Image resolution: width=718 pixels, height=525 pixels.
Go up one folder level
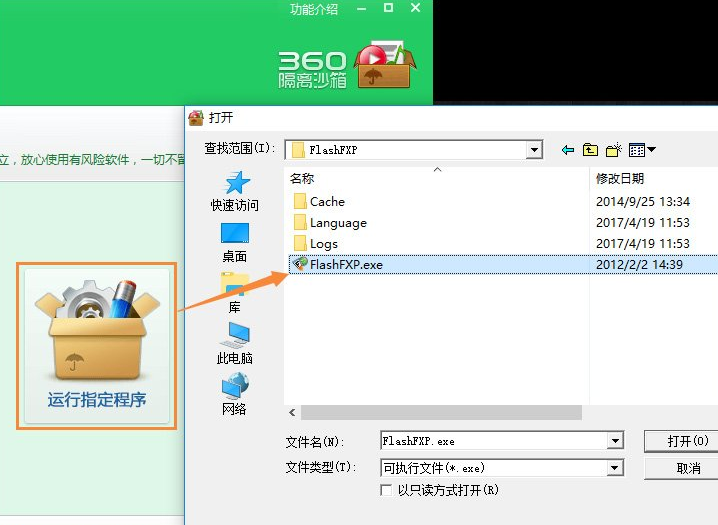coord(590,150)
